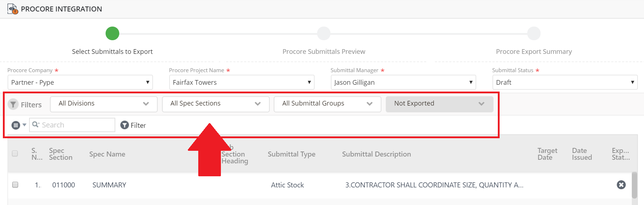
Task: Sort by Spec Name column header
Action: coord(107,154)
